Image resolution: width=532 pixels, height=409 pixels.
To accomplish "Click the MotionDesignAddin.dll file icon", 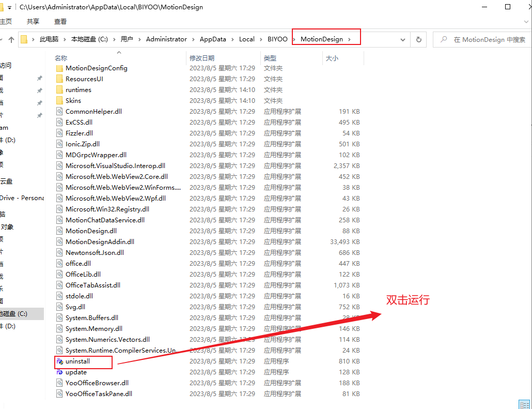I will 59,242.
